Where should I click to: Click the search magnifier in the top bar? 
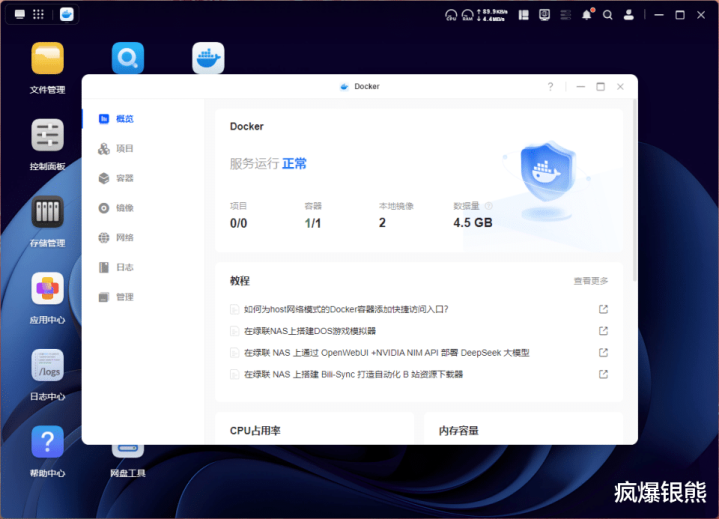tap(608, 15)
